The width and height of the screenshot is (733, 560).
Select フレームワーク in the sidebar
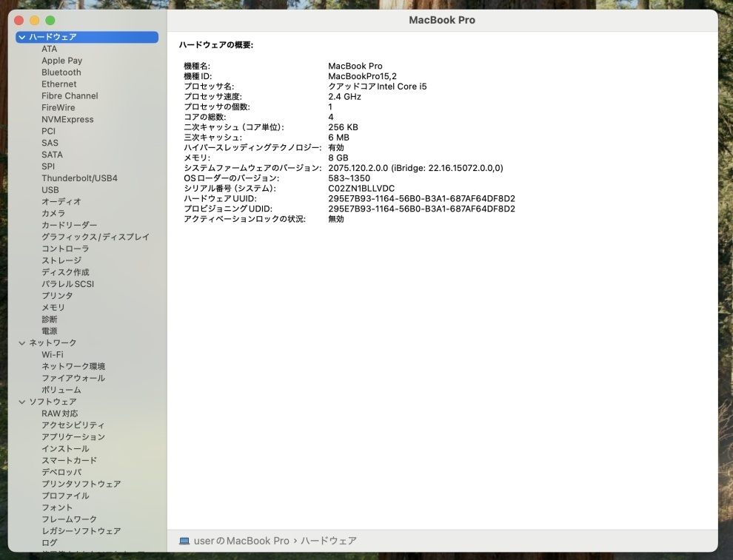tap(69, 519)
